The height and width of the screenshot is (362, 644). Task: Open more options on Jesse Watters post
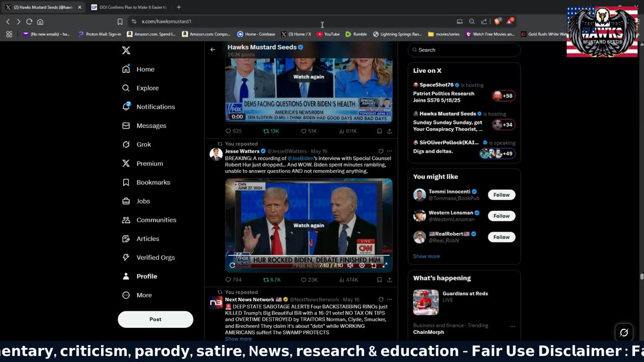pos(389,151)
